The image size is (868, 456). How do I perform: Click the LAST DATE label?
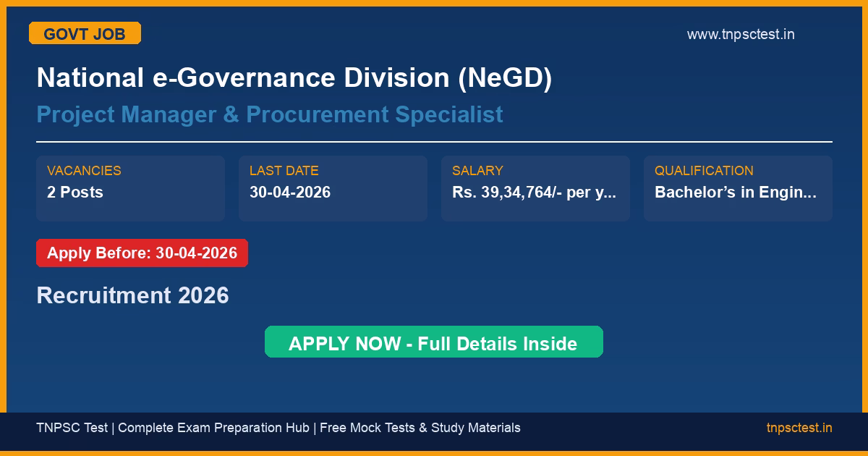(x=284, y=171)
